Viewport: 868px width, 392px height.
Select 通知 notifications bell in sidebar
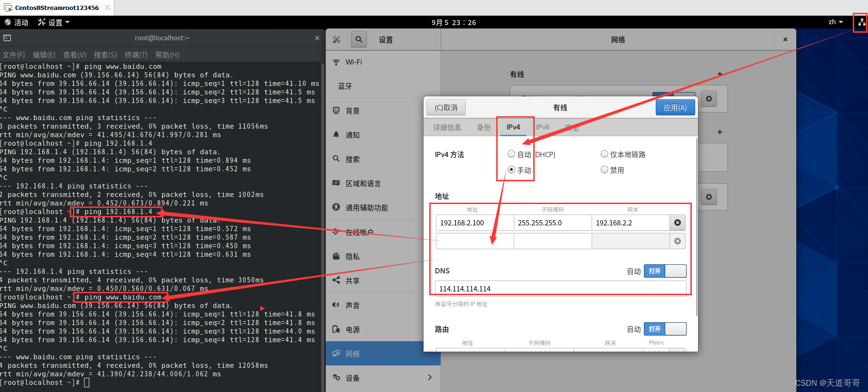(x=336, y=135)
